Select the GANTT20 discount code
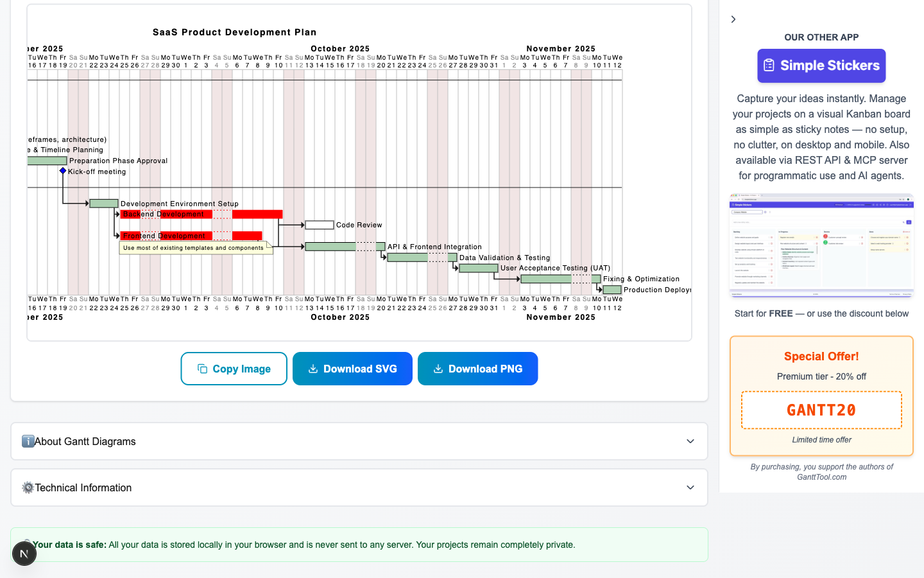 tap(821, 410)
